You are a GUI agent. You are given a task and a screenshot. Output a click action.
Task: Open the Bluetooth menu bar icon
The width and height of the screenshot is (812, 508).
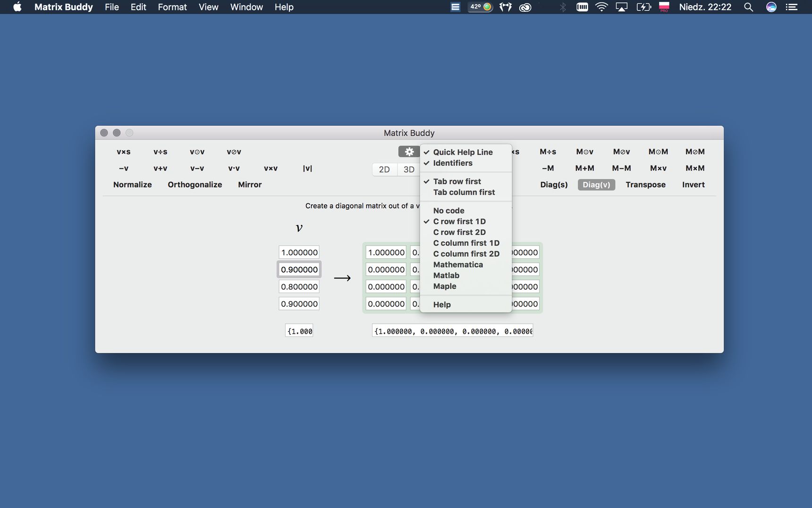pos(563,7)
